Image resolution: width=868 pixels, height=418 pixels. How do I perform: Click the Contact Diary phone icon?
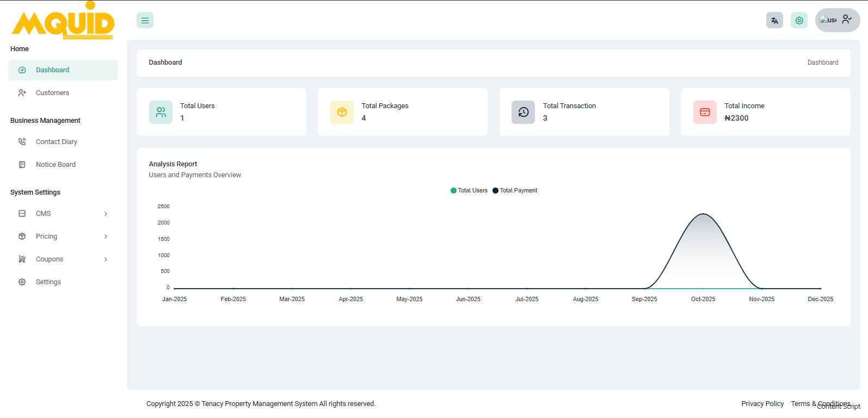[22, 142]
